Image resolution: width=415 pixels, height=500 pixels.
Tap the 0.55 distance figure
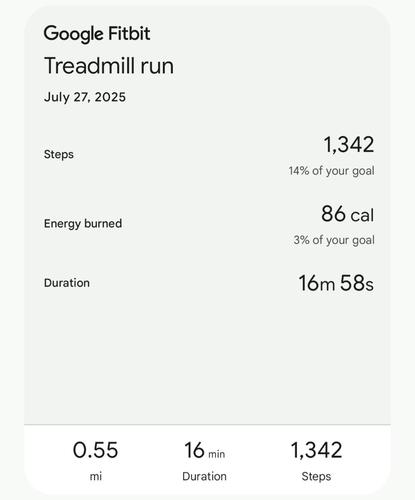(x=95, y=450)
